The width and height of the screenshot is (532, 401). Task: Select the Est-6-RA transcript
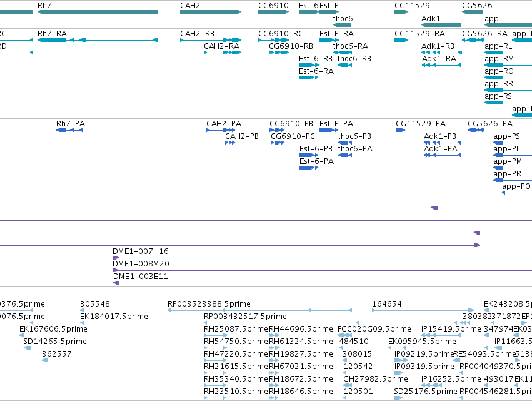tap(308, 78)
